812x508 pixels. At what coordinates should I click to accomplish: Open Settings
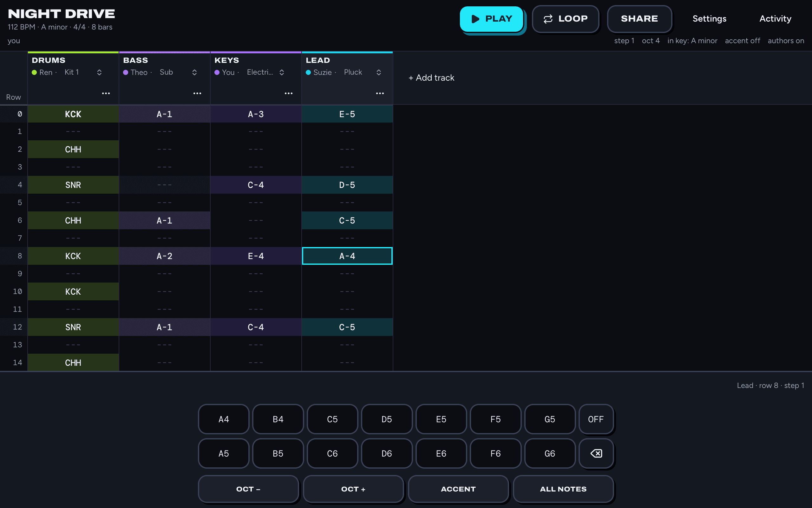point(709,19)
